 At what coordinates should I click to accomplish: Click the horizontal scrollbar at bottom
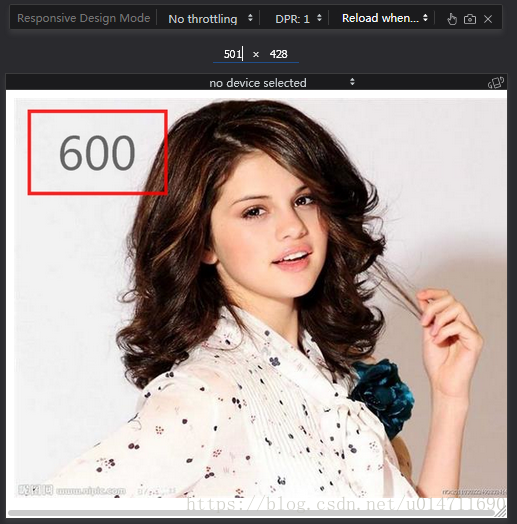click(251, 513)
